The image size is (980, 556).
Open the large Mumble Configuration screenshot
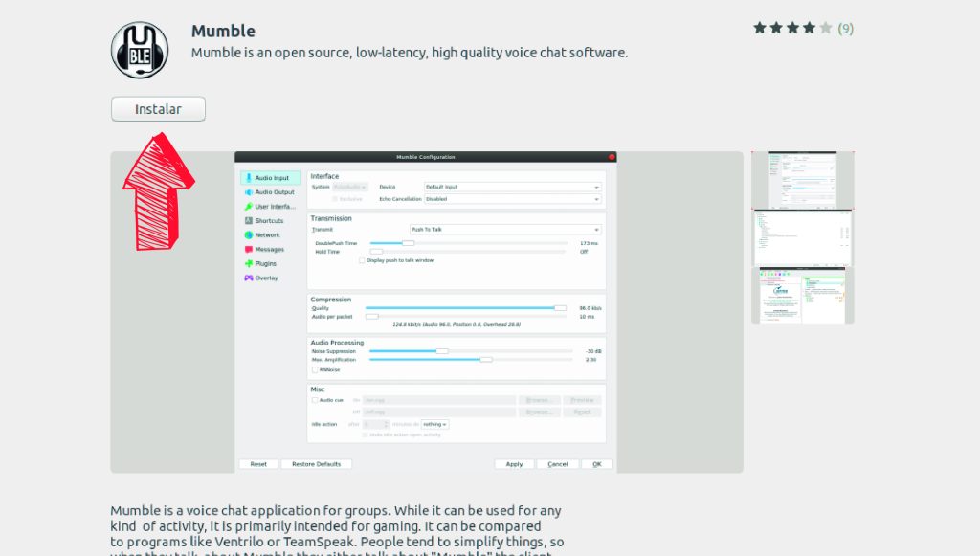tap(427, 312)
